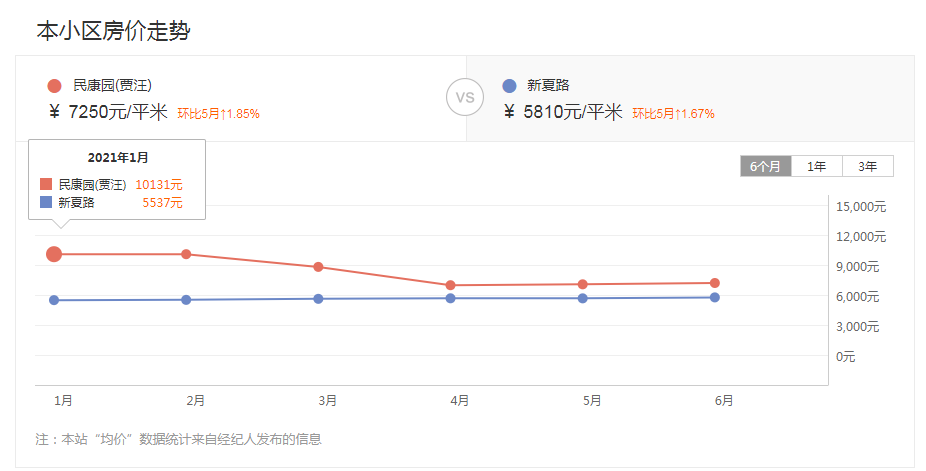Open the 民康园(贾汪) community name link
The height and width of the screenshot is (471, 926).
tap(112, 86)
